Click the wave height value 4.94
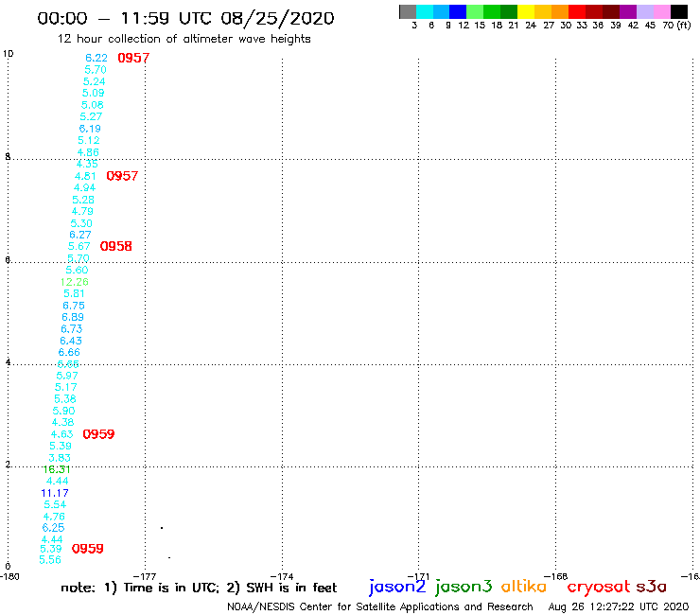Image resolution: width=700 pixels, height=615 pixels. tap(85, 187)
